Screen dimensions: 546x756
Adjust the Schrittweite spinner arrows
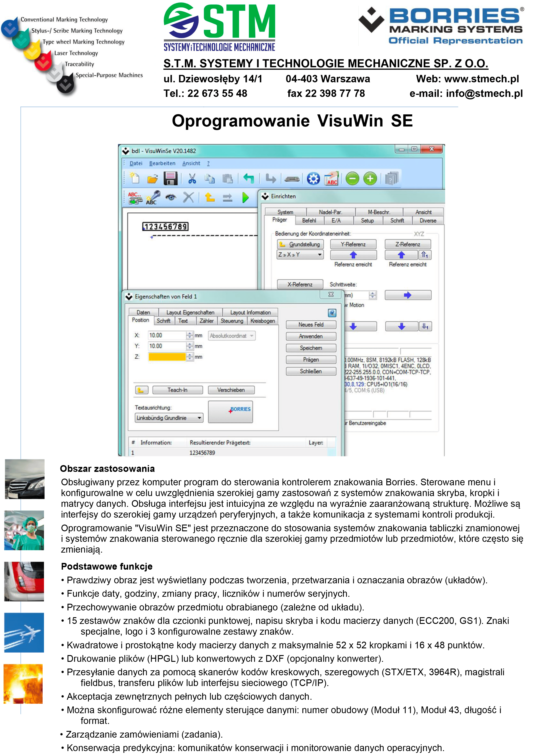click(372, 295)
